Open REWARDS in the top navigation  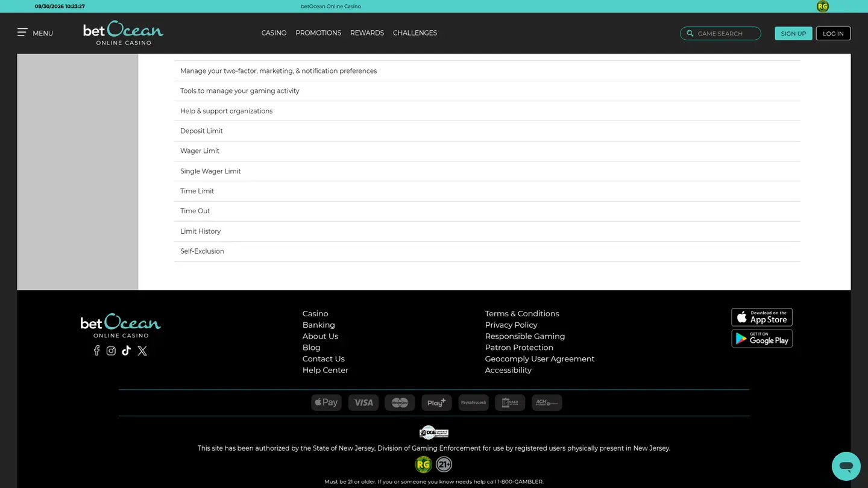tap(367, 33)
